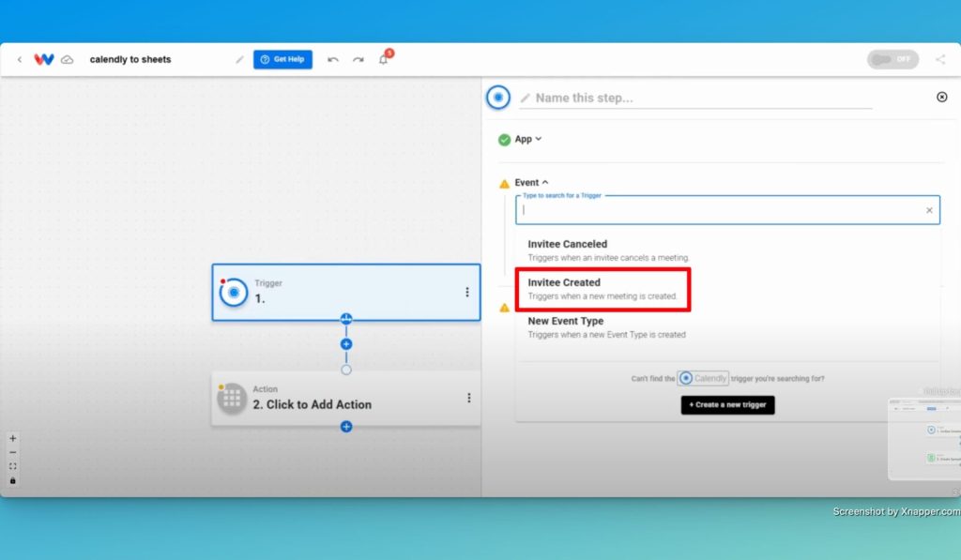Edit workflow name with pencil icon
961x560 pixels.
[239, 59]
